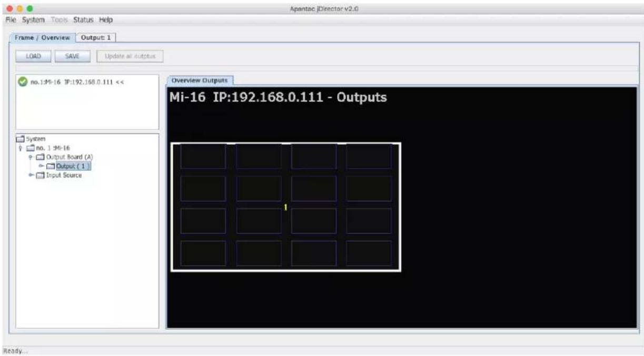Screen dimensions: 644x356
Task: Select the Output Board (A) tree label
Action: 69,157
